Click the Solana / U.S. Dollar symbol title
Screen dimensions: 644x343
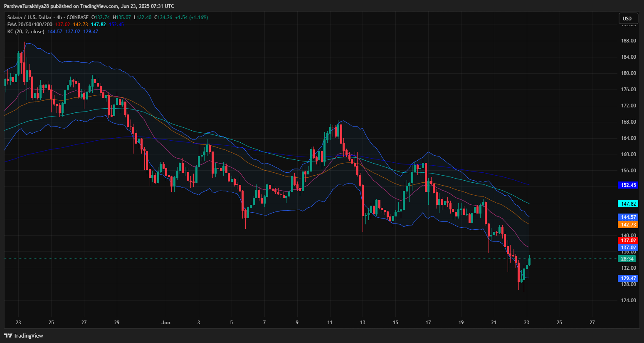pos(30,17)
